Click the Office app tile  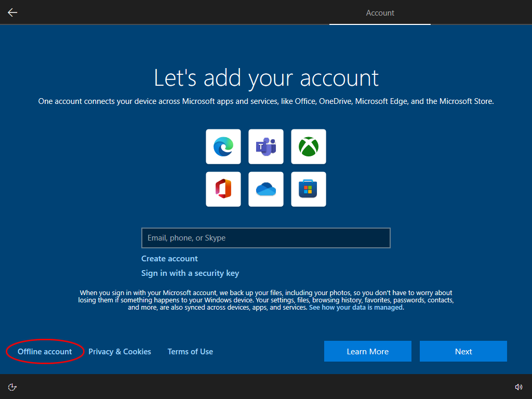223,189
